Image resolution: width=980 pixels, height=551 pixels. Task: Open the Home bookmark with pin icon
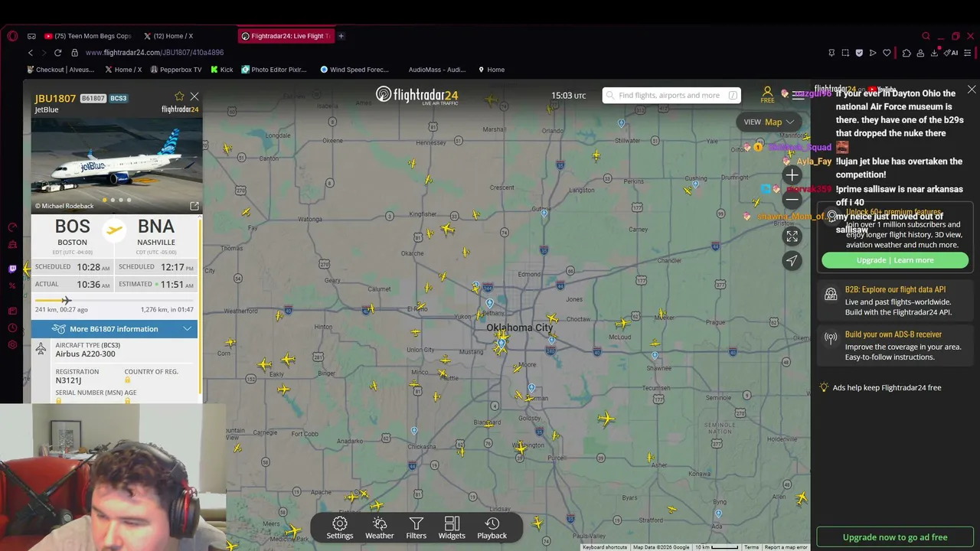(492, 70)
